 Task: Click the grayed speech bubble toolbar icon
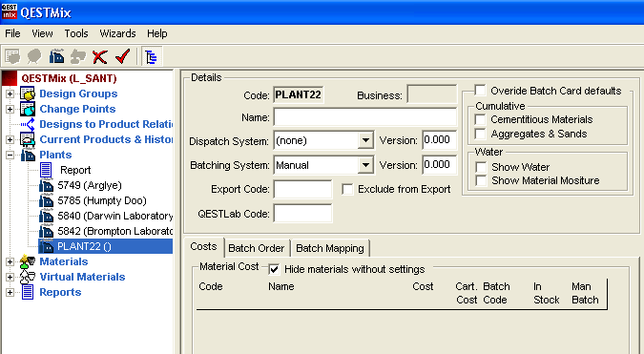[34, 56]
